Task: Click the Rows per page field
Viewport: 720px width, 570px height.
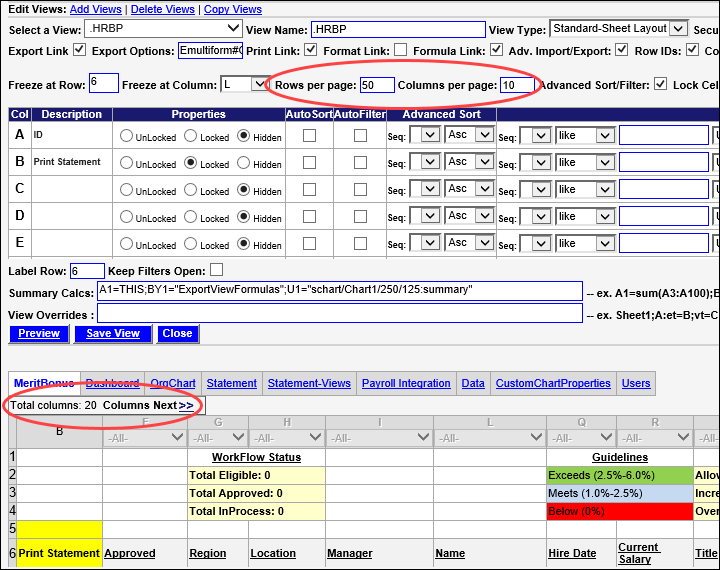Action: tap(377, 85)
